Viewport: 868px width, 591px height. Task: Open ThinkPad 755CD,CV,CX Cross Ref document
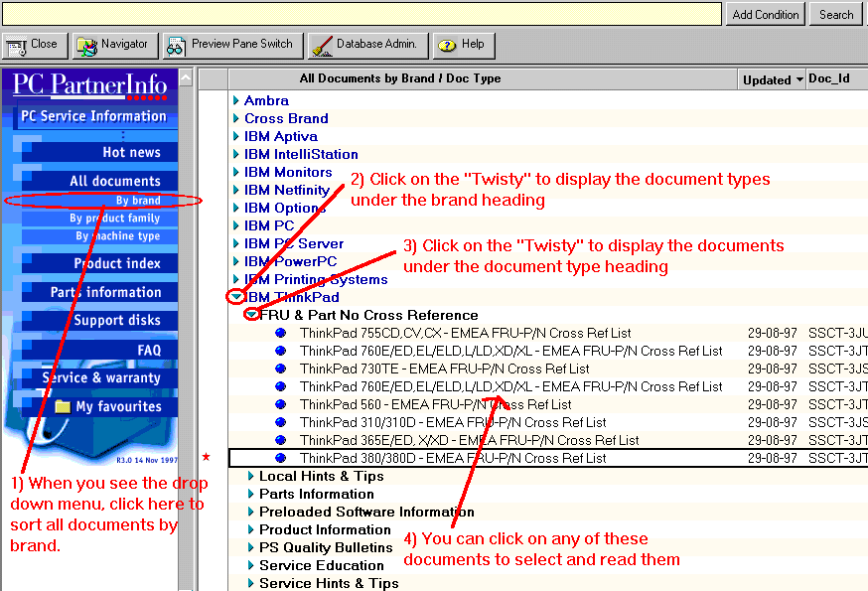(465, 333)
